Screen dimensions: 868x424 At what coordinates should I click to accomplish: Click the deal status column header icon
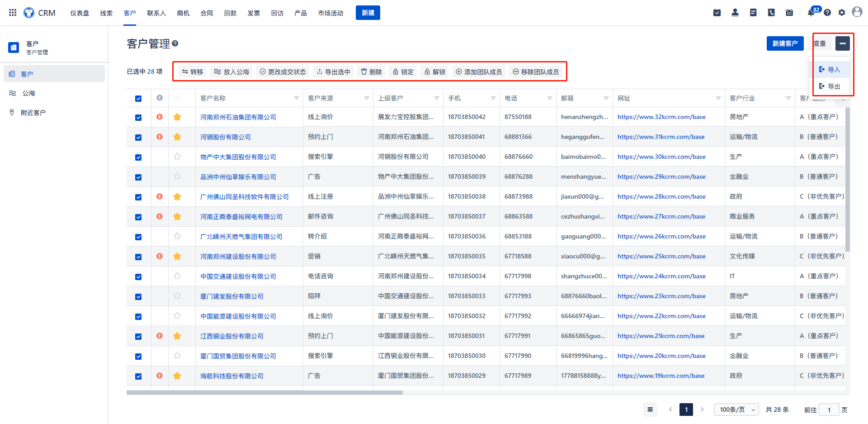(160, 98)
